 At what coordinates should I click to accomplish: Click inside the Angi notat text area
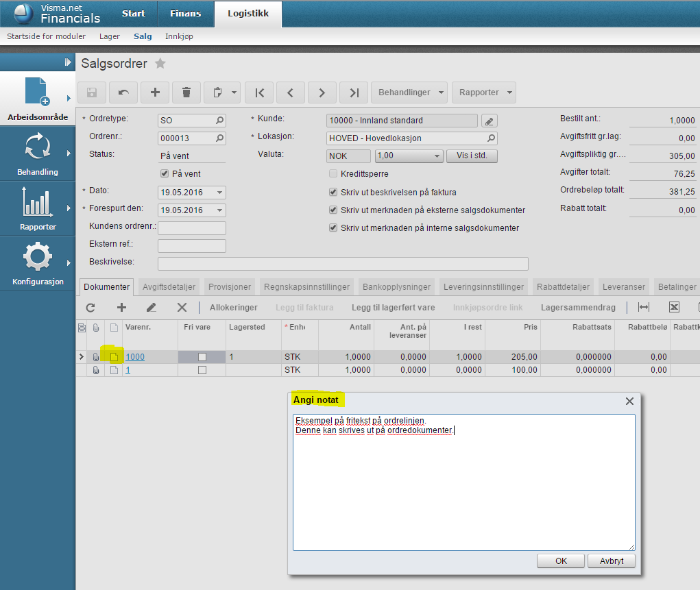pyautogui.click(x=463, y=493)
